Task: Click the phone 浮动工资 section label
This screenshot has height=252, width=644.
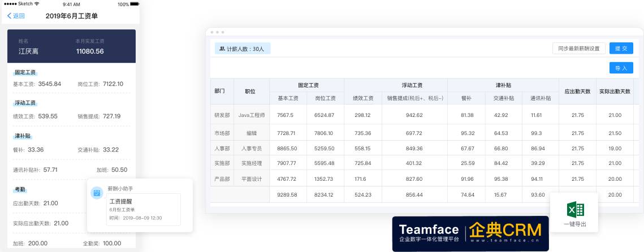Action: click(x=25, y=103)
